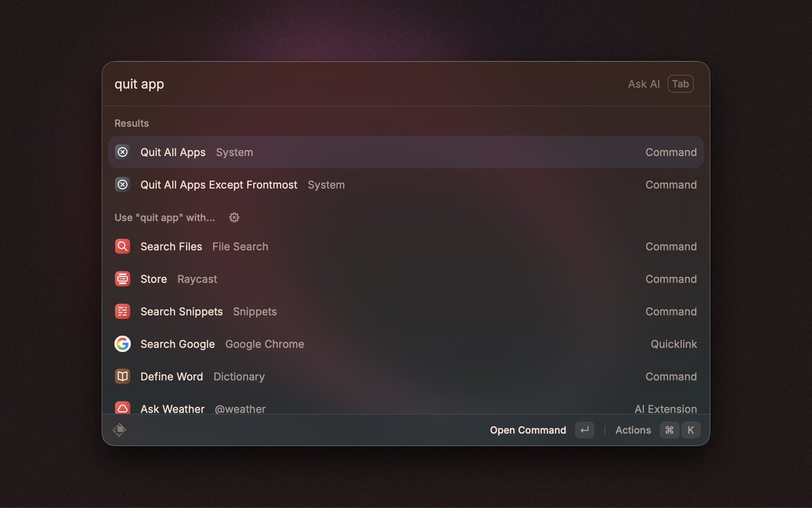The image size is (812, 508).
Task: Click the Define Word dictionary icon
Action: 122,377
